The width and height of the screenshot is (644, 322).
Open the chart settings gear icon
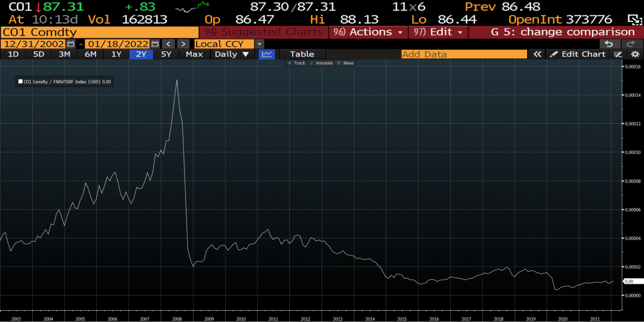pos(635,54)
